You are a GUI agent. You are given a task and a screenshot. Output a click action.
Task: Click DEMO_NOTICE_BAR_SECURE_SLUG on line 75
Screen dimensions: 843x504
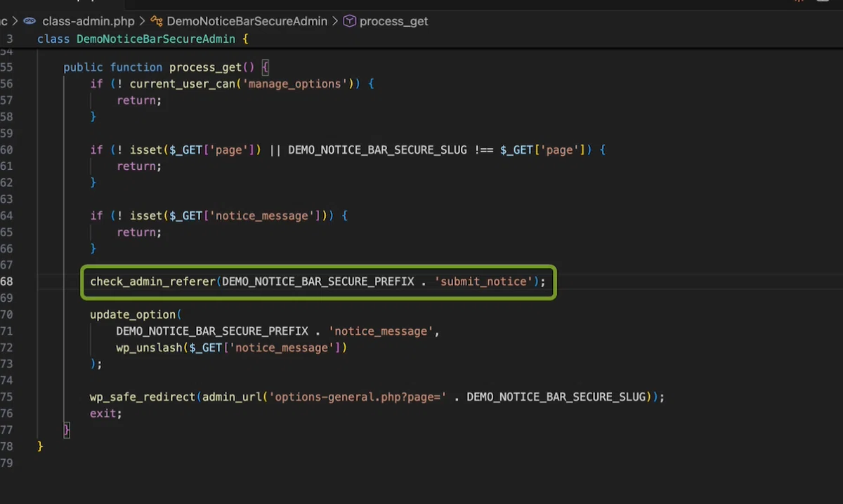(x=556, y=397)
